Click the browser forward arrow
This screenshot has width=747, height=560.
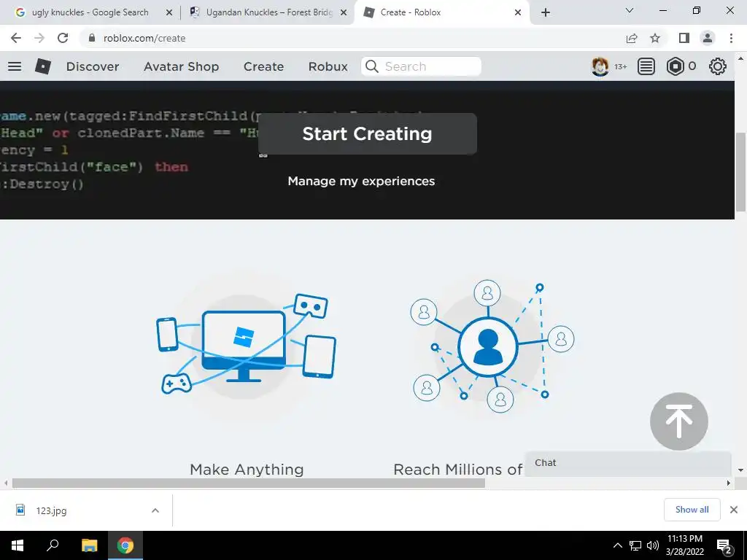(x=39, y=38)
